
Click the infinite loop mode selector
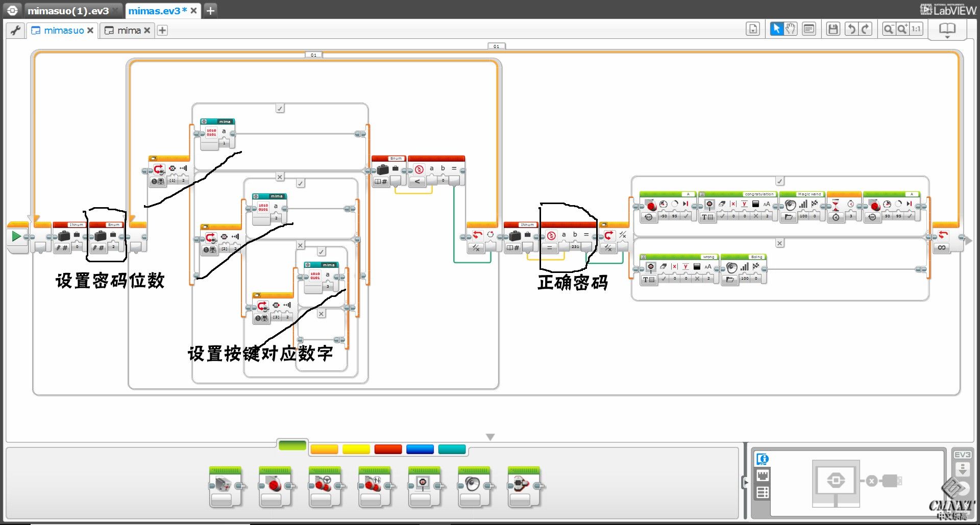click(x=942, y=247)
